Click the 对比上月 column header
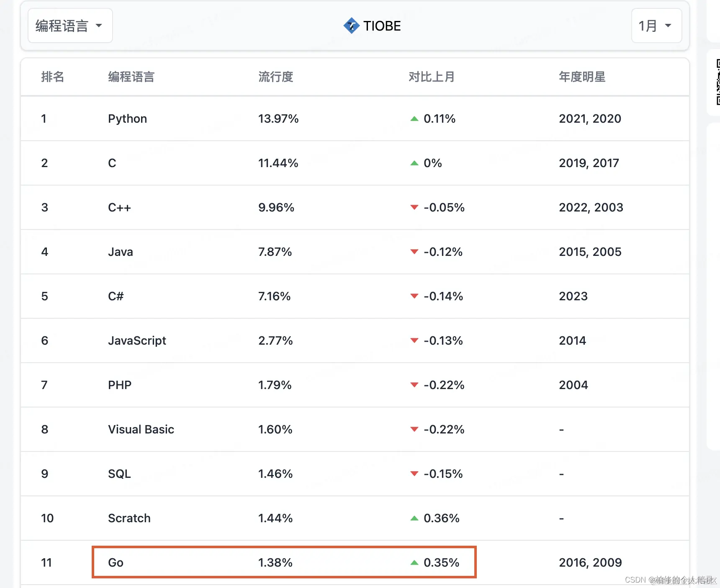The image size is (720, 588). (x=432, y=77)
